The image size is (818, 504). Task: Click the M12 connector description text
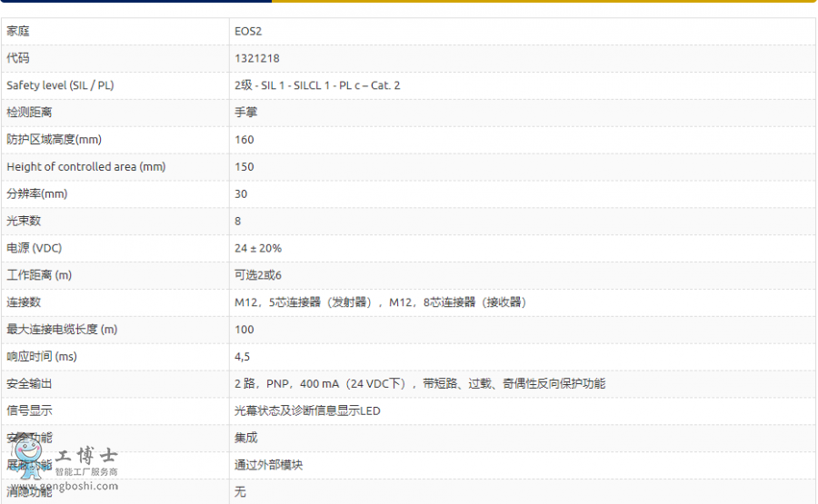(382, 302)
